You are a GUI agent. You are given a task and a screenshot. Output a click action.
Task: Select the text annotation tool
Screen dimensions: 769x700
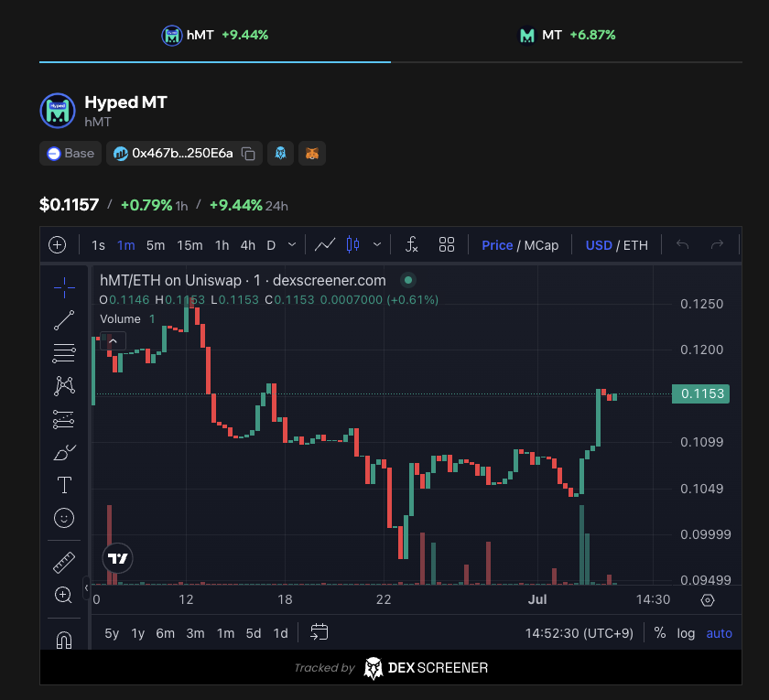click(64, 485)
